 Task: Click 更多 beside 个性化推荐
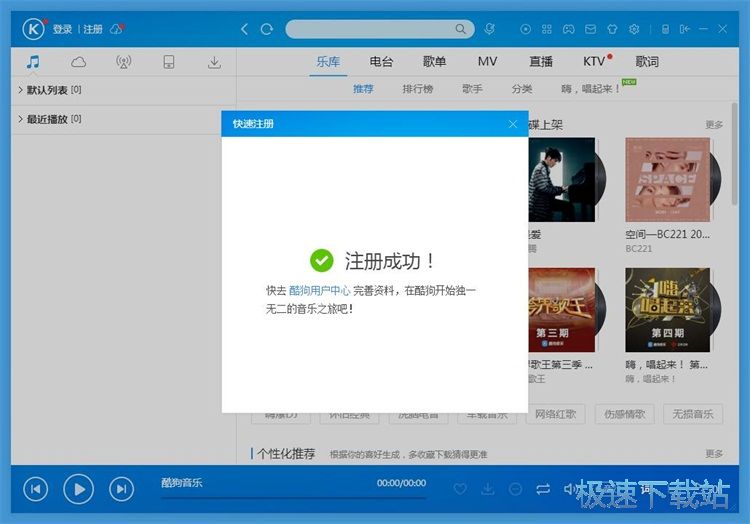click(714, 453)
